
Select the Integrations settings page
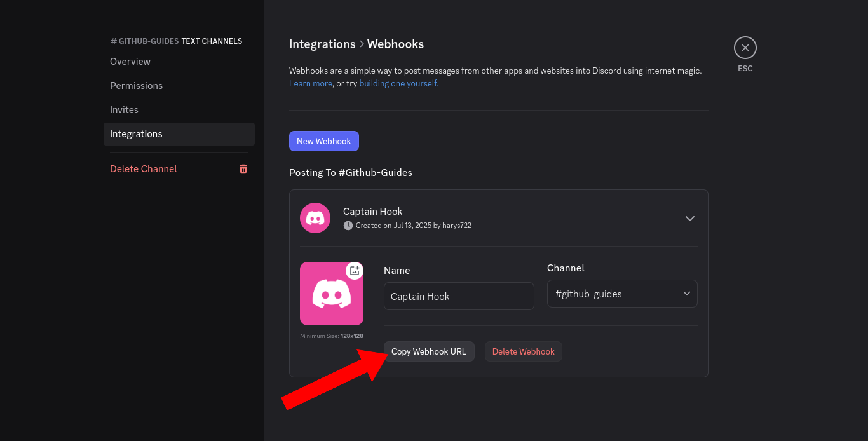pyautogui.click(x=179, y=134)
